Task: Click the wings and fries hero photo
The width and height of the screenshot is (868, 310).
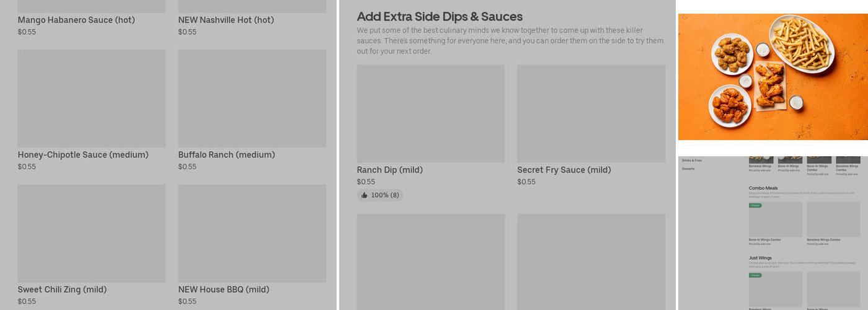Action: (x=773, y=77)
